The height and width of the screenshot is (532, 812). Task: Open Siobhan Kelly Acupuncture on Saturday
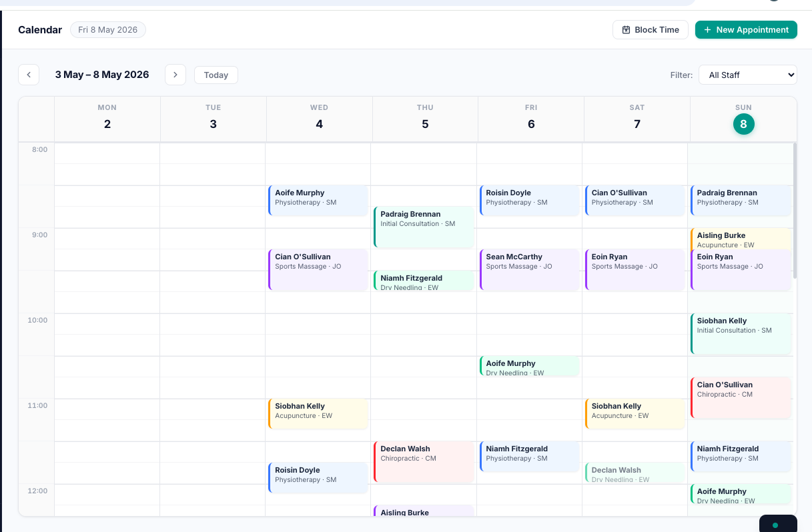tap(635, 414)
